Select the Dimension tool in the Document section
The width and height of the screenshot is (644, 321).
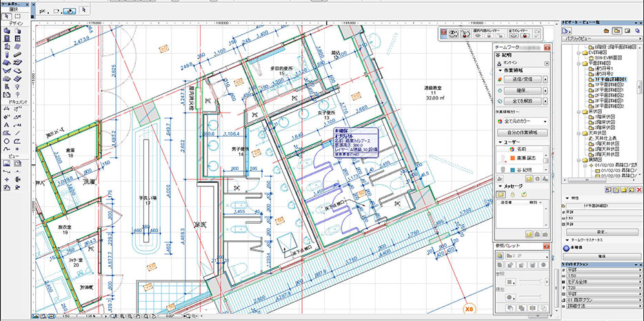7,108
